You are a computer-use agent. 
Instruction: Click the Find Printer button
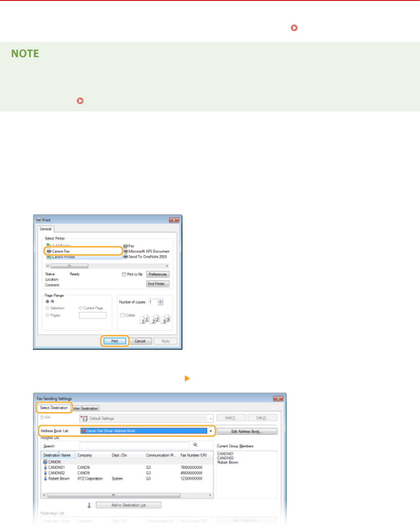coord(158,284)
